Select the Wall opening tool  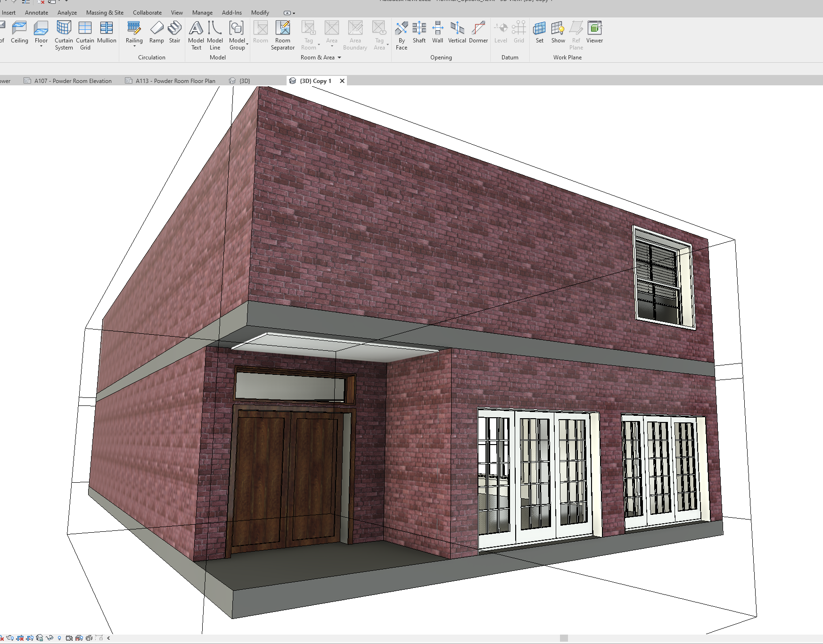pos(437,33)
